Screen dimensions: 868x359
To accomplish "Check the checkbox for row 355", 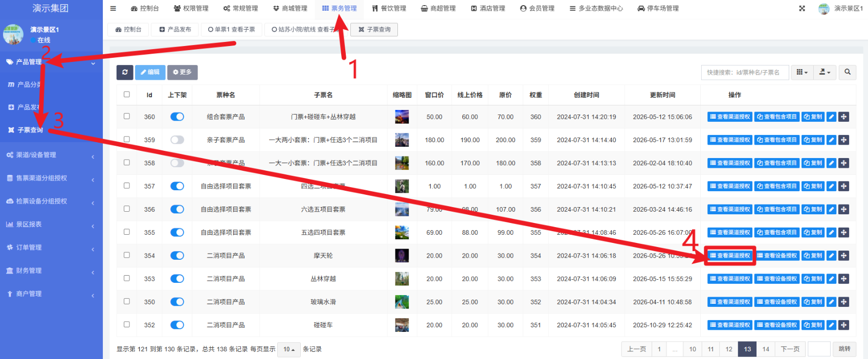I will 127,232.
